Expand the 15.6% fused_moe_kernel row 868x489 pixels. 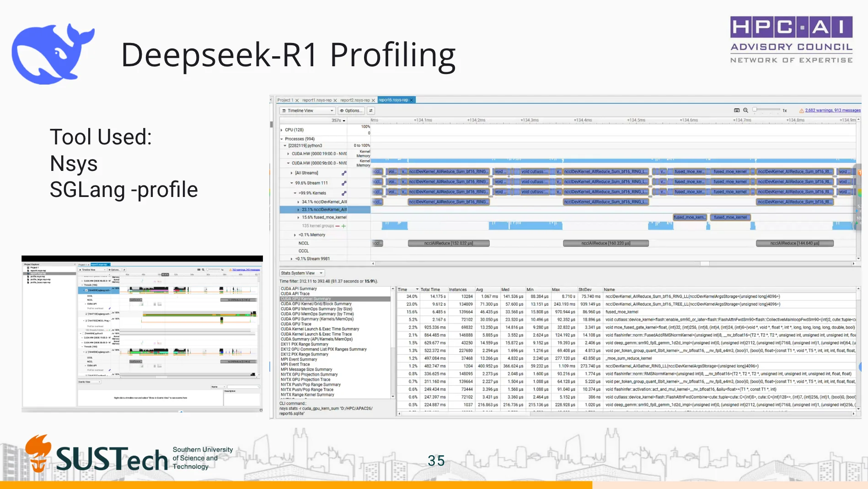pyautogui.click(x=298, y=218)
